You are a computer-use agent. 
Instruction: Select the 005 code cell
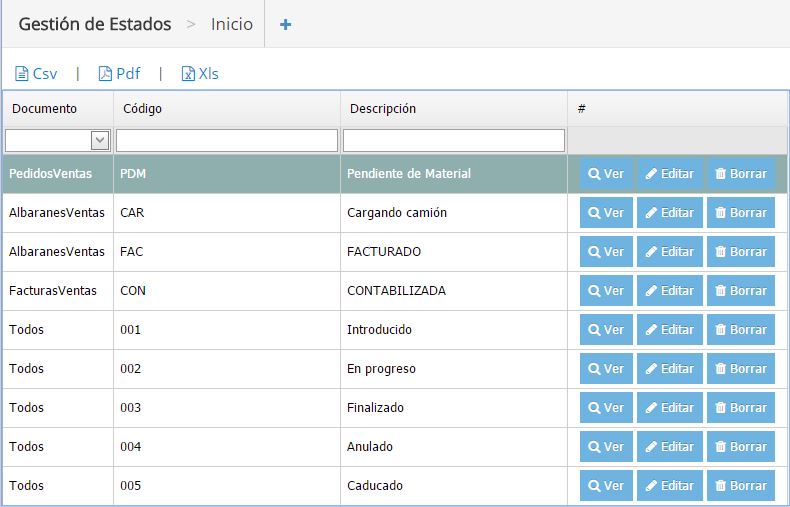tap(227, 485)
